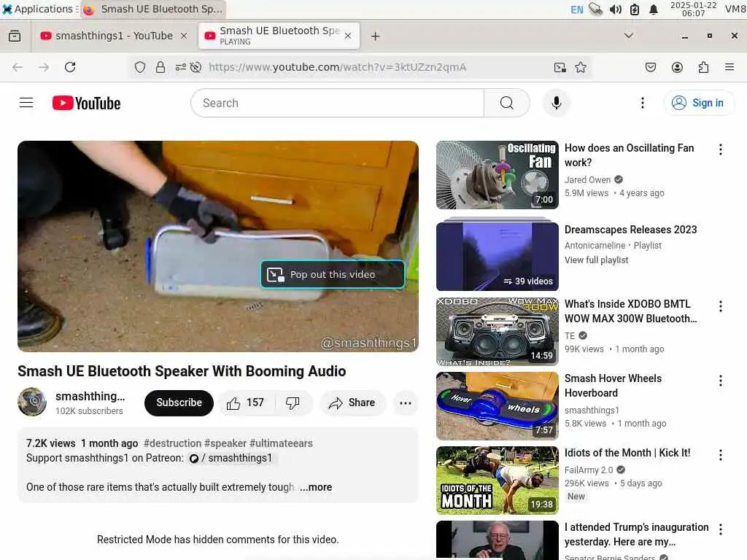Click the main video player
This screenshot has width=747, height=560.
pyautogui.click(x=217, y=246)
